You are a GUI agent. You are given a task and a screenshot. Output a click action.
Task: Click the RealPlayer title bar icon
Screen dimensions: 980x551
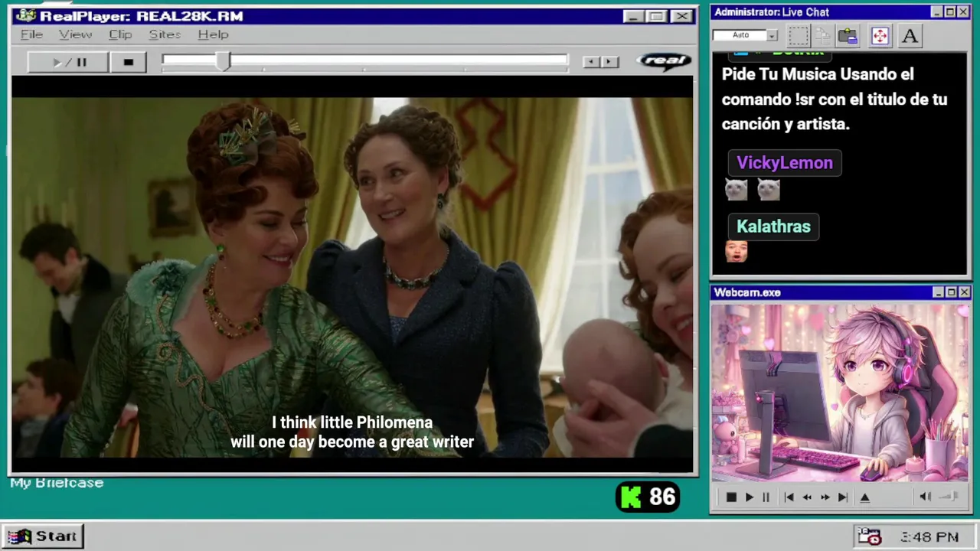(25, 16)
